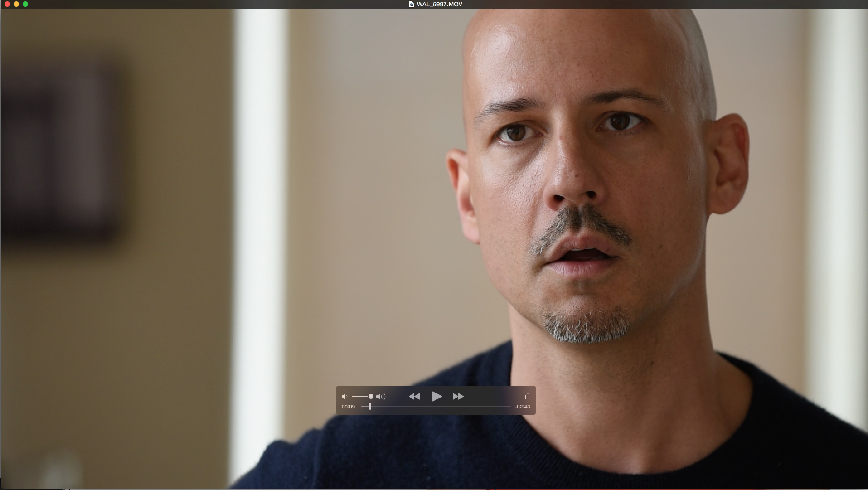Set volume to max via loud-speaker icon
The width and height of the screenshot is (868, 490).
pyautogui.click(x=381, y=397)
